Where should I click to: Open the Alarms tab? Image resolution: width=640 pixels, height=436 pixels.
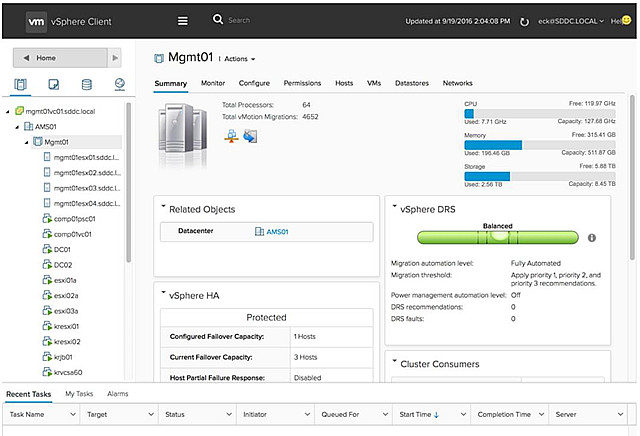coord(118,394)
